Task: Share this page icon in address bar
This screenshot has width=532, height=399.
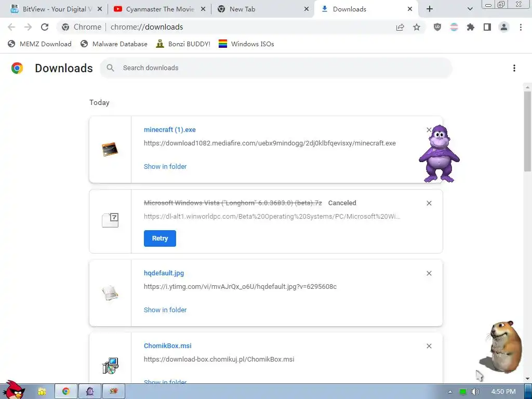Action: point(400,27)
